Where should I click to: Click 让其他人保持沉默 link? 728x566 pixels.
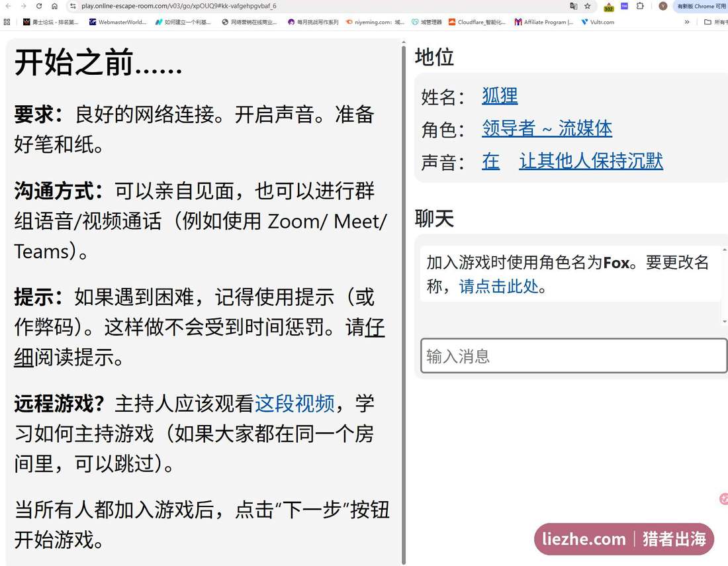[591, 161]
